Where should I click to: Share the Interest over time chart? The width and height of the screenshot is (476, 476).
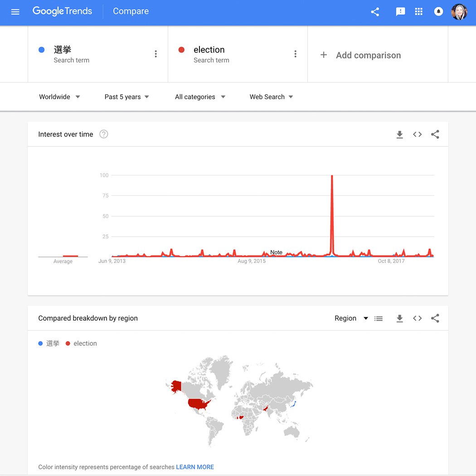(x=435, y=134)
